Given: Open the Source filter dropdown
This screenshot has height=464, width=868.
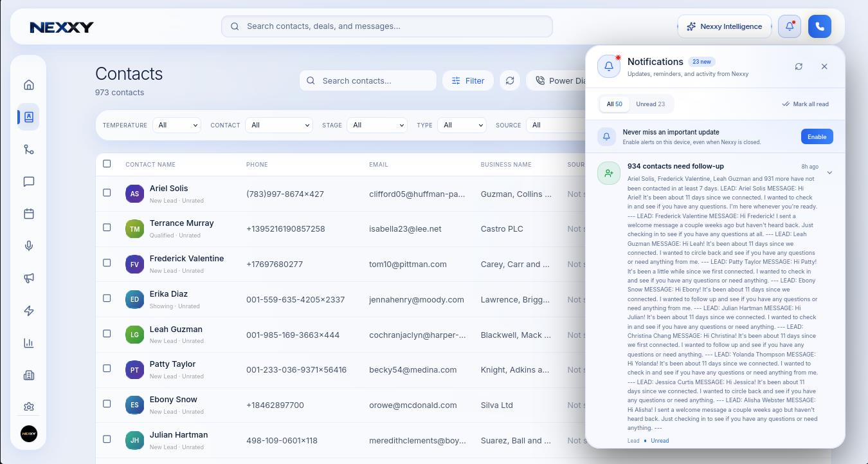Looking at the screenshot, I should tap(556, 125).
